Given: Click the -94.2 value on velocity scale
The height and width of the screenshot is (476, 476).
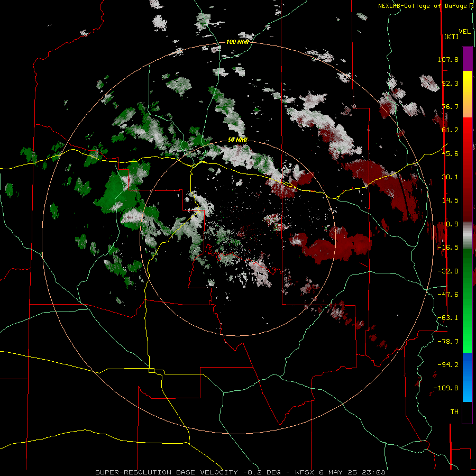Looking at the screenshot, I should point(448,365).
